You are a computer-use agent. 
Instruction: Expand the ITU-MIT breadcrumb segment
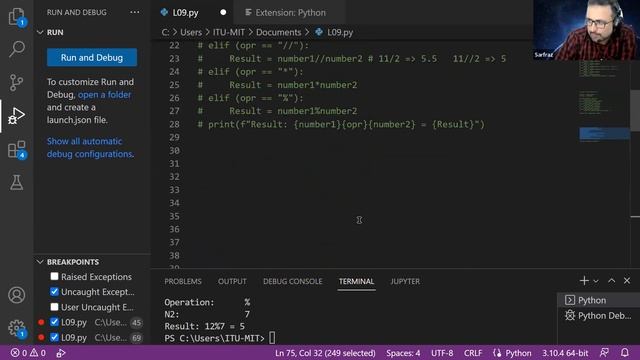click(x=229, y=32)
